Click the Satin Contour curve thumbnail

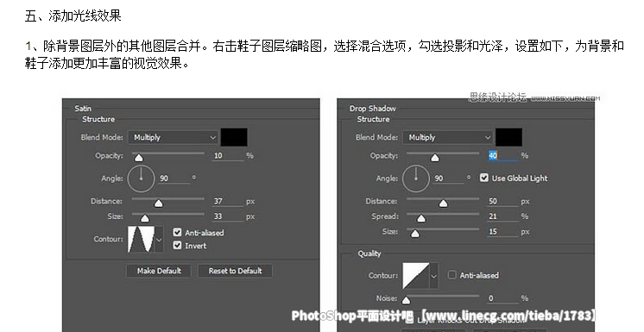(x=142, y=239)
